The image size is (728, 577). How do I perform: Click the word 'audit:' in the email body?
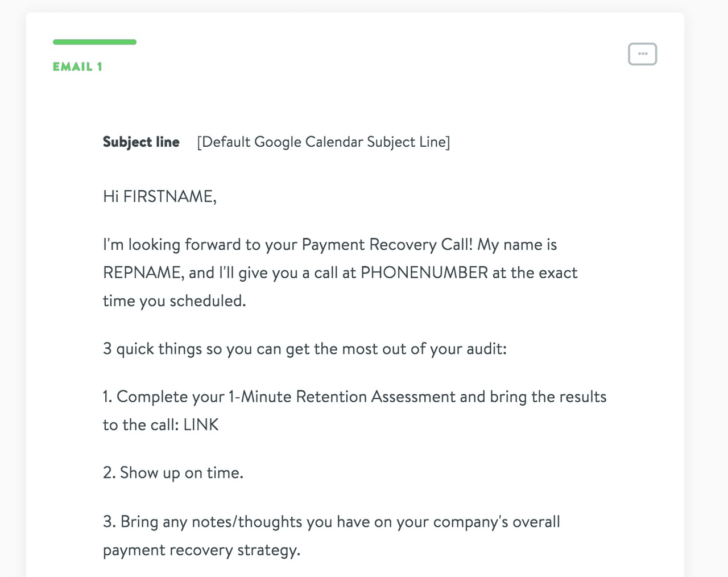click(x=486, y=348)
